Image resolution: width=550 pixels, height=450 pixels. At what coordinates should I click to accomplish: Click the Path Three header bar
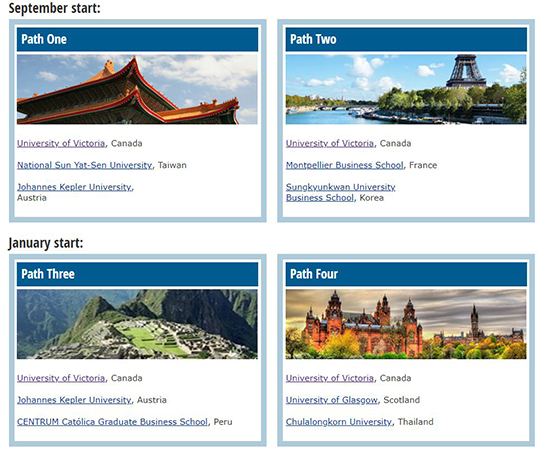coord(137,274)
